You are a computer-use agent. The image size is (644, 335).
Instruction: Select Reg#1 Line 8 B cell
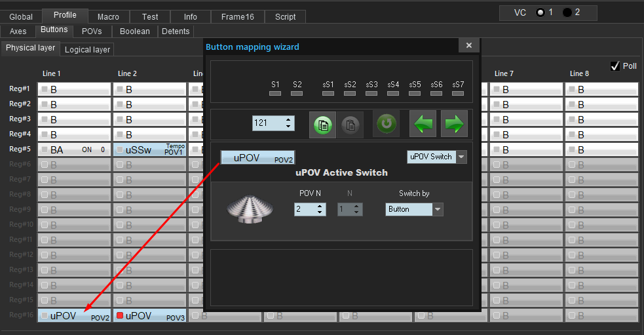[x=601, y=89]
